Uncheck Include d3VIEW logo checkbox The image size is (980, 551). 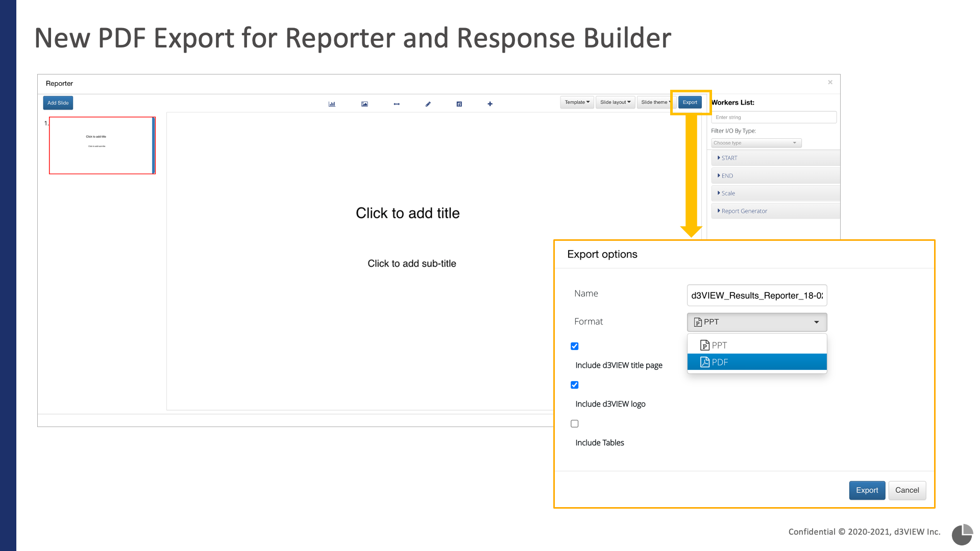click(575, 385)
